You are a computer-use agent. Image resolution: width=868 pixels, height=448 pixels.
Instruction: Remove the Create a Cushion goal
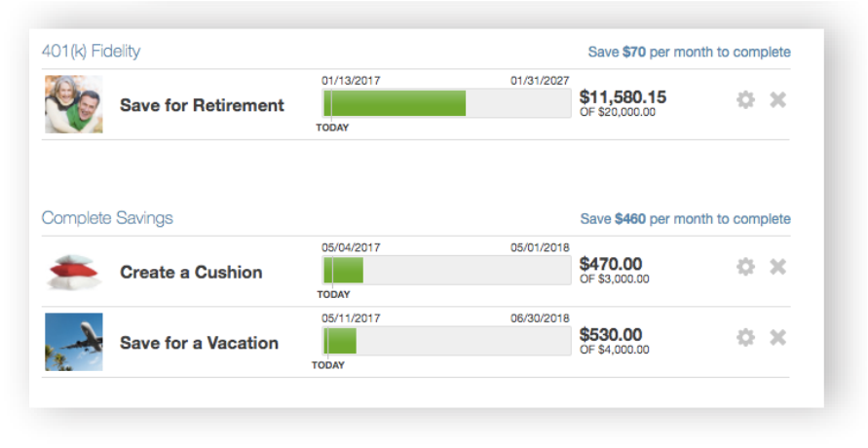pos(777,267)
